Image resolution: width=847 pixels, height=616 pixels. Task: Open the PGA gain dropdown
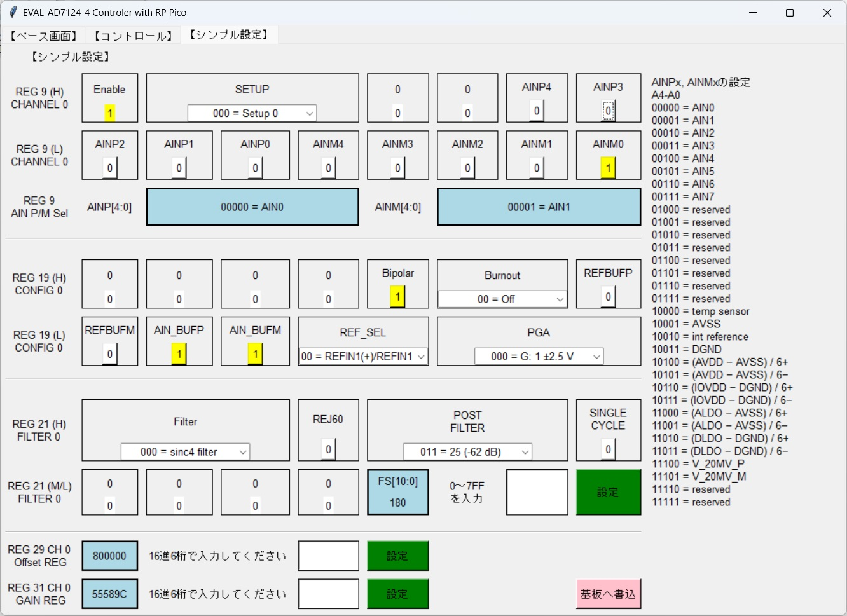coord(538,357)
